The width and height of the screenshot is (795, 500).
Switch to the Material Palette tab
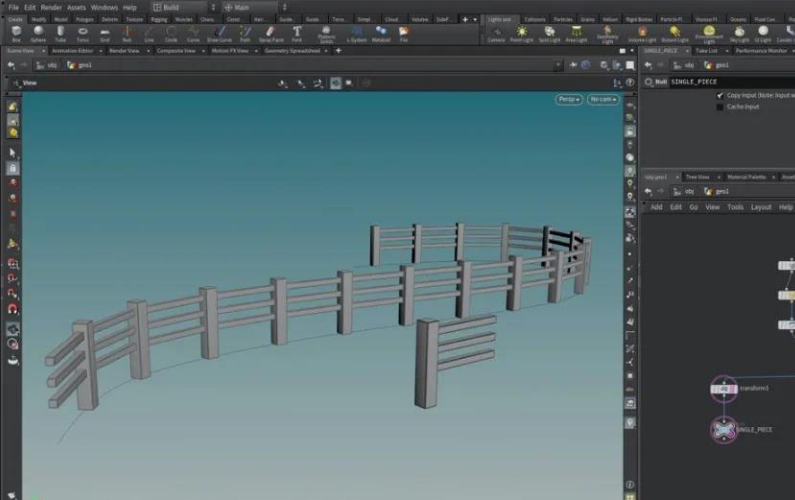[746, 177]
